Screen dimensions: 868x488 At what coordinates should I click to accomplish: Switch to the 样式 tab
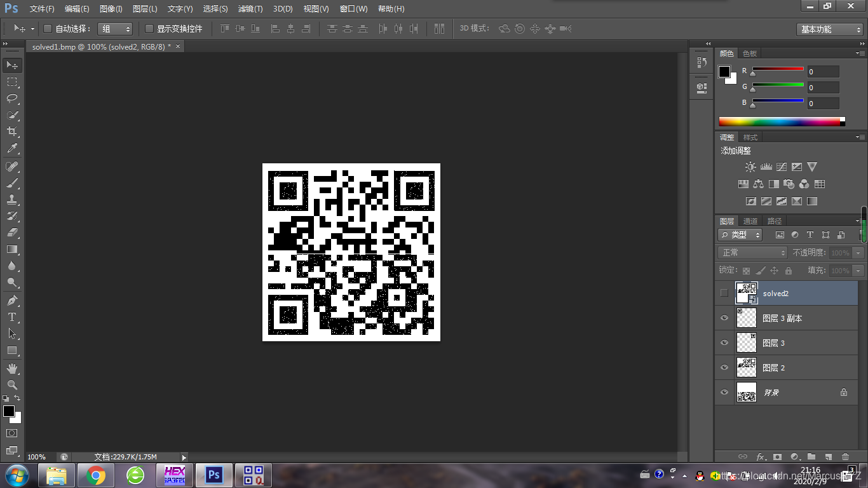[750, 137]
